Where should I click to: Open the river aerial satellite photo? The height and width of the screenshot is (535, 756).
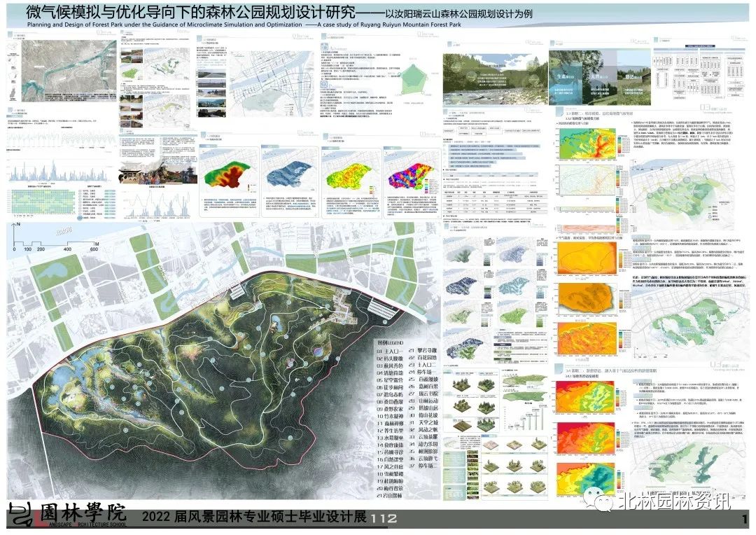pos(69,71)
